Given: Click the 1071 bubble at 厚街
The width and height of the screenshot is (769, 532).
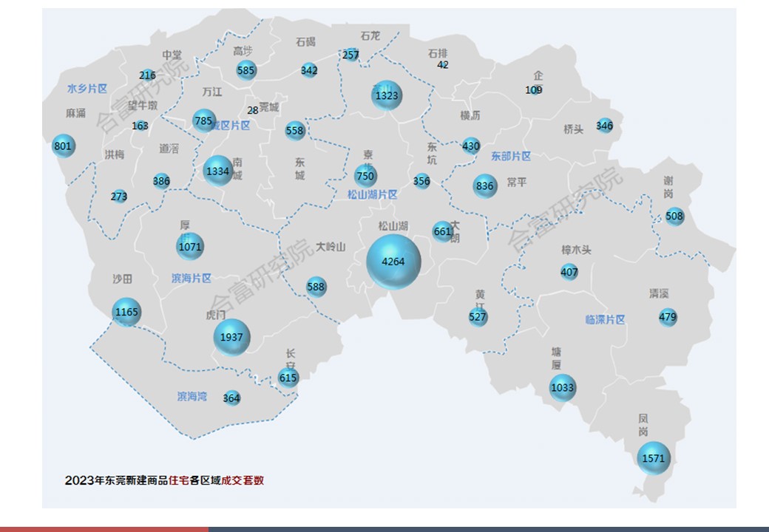Looking at the screenshot, I should [x=190, y=247].
